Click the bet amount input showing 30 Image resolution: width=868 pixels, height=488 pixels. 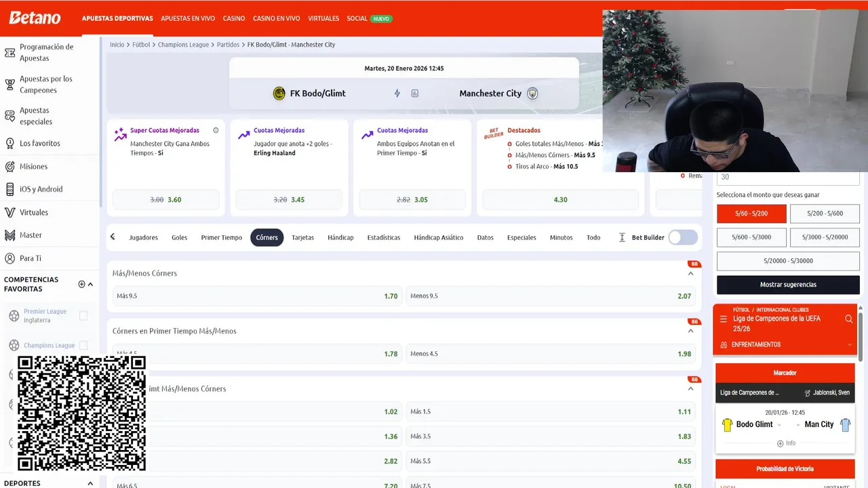pyautogui.click(x=788, y=177)
